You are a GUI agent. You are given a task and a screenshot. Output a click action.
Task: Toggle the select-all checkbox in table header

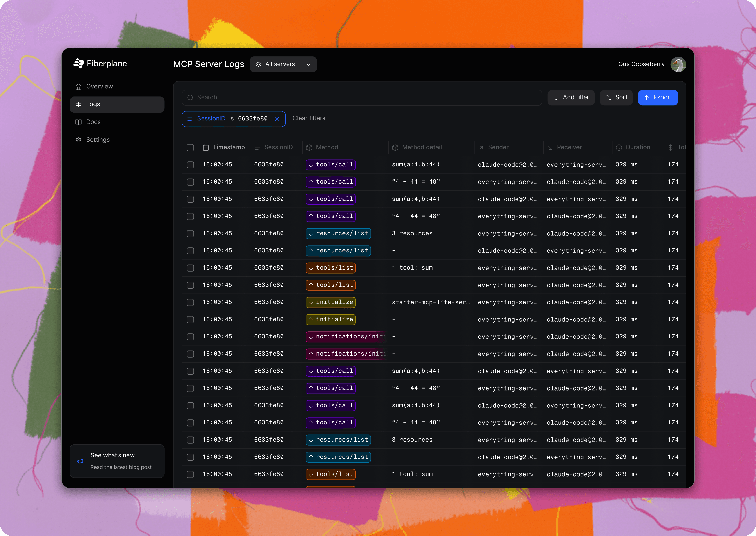tap(190, 148)
